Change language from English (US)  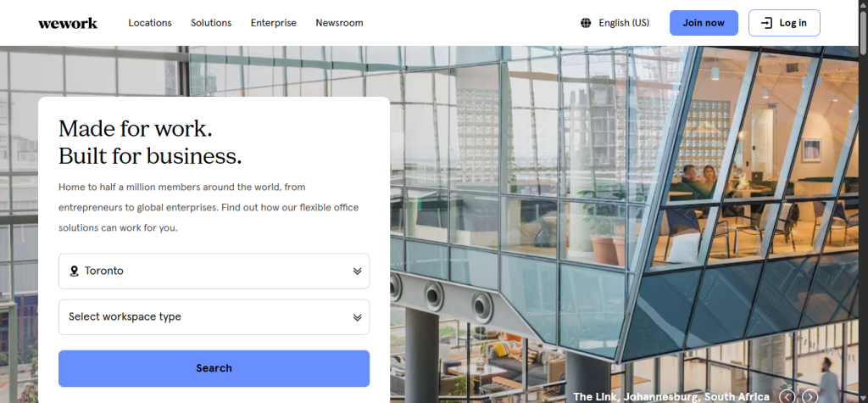click(624, 23)
